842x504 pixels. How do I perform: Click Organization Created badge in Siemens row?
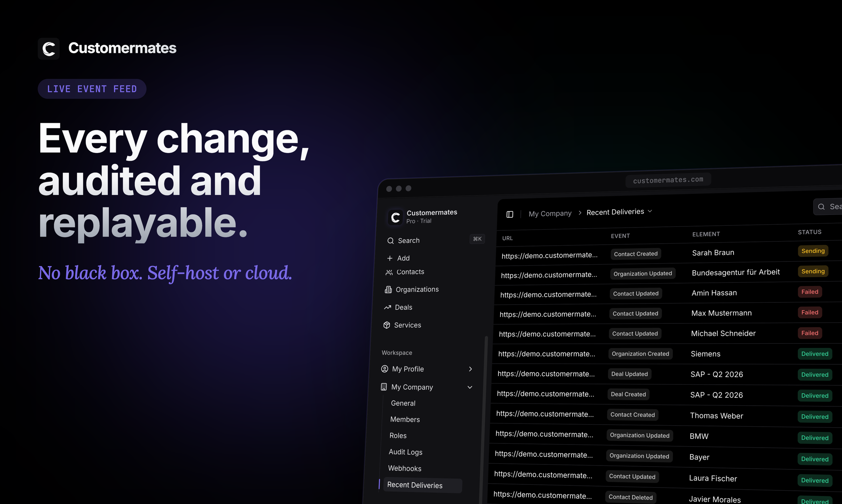tap(640, 354)
